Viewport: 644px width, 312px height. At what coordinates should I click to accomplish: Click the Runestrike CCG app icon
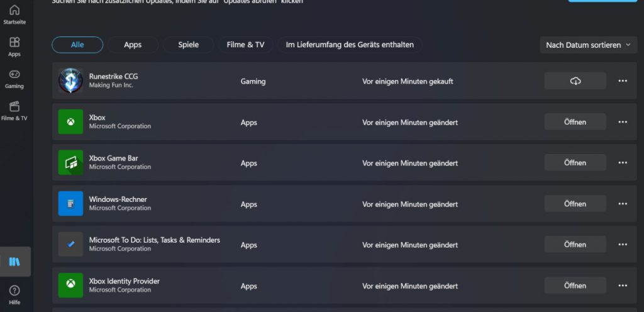pos(70,81)
